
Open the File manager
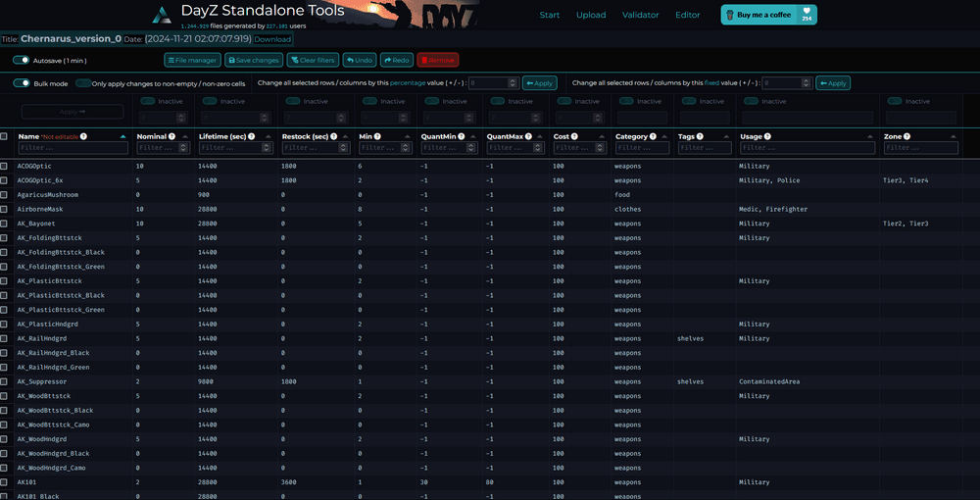pyautogui.click(x=192, y=60)
